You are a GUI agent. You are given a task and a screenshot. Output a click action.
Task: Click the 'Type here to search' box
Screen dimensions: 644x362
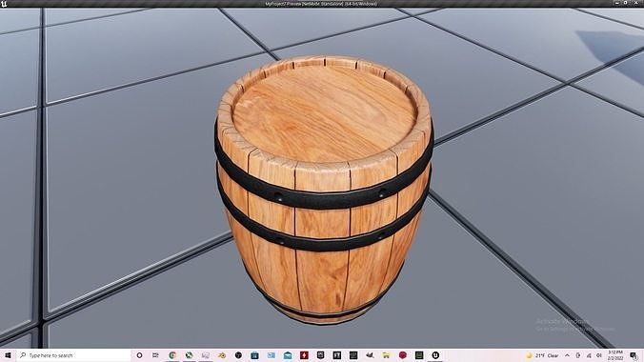[x=74, y=355]
